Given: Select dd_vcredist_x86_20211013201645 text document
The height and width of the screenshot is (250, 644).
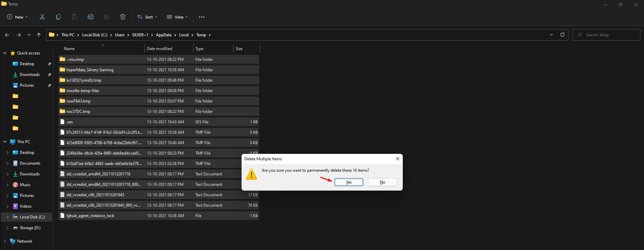Looking at the screenshot, I should 159,195.
